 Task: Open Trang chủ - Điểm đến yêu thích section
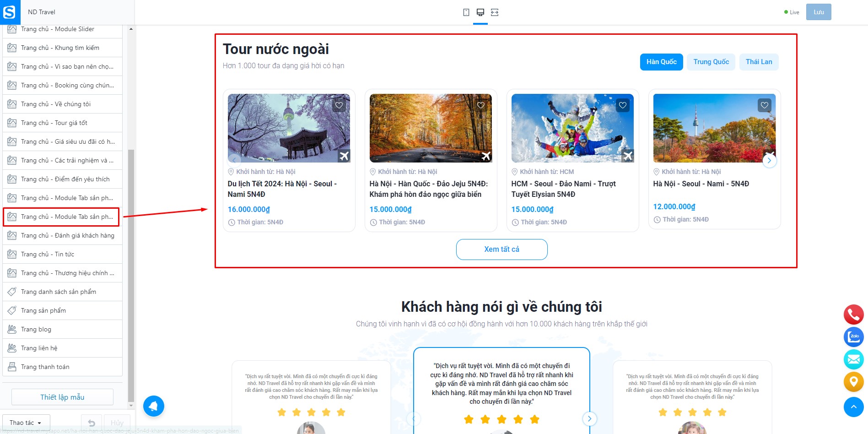(62, 179)
